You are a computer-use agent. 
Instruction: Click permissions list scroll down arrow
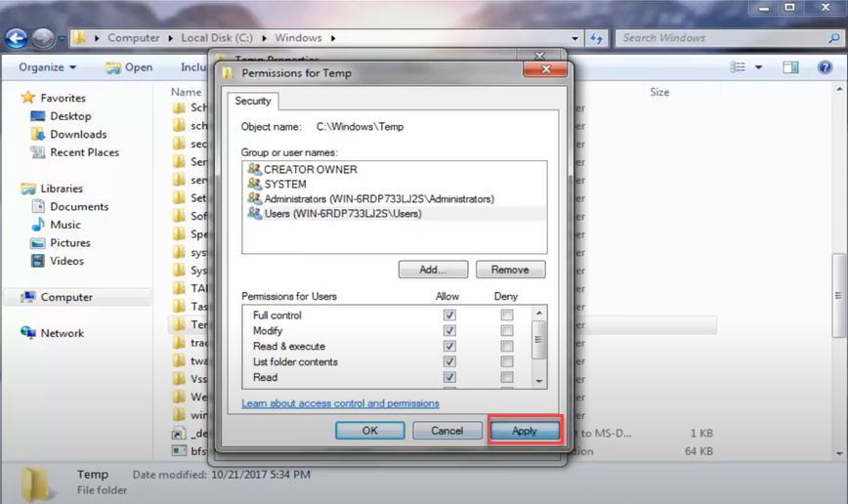pos(538,381)
